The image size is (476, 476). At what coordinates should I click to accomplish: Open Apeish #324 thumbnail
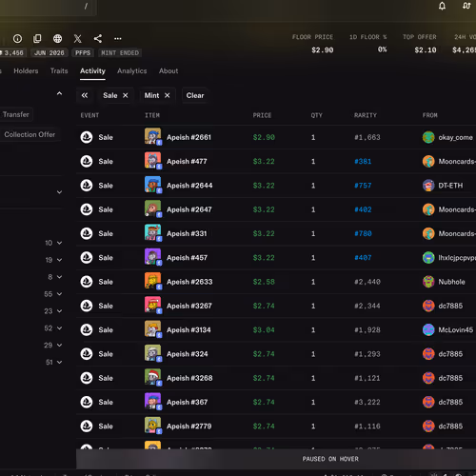(x=152, y=353)
